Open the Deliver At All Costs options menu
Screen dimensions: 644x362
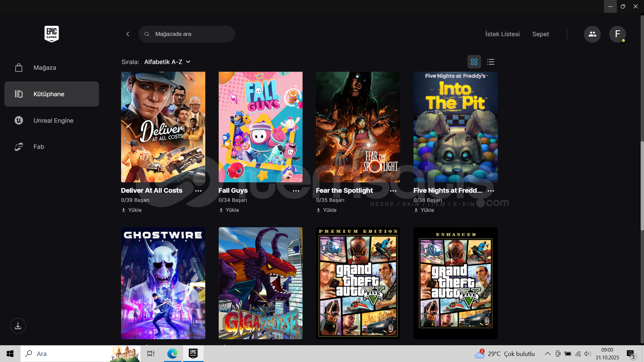(x=198, y=191)
